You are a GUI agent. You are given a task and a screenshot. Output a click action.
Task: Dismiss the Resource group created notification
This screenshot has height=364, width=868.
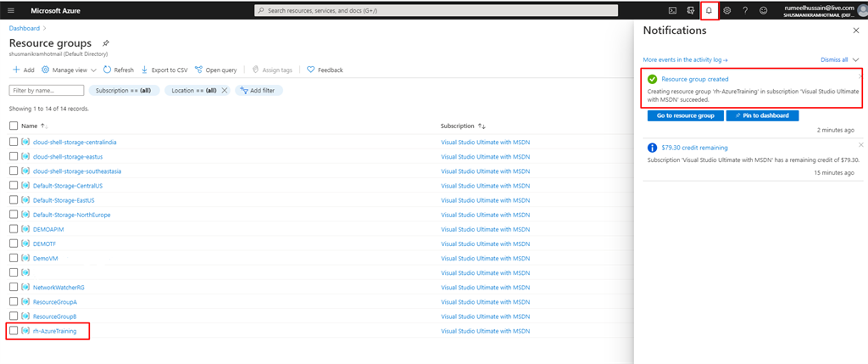coord(860,76)
